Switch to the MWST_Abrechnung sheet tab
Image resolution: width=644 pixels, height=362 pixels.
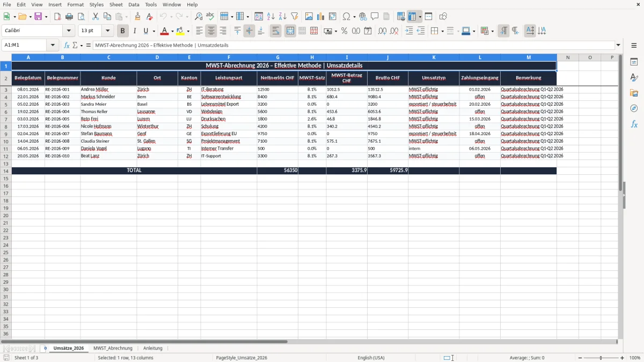(113, 348)
